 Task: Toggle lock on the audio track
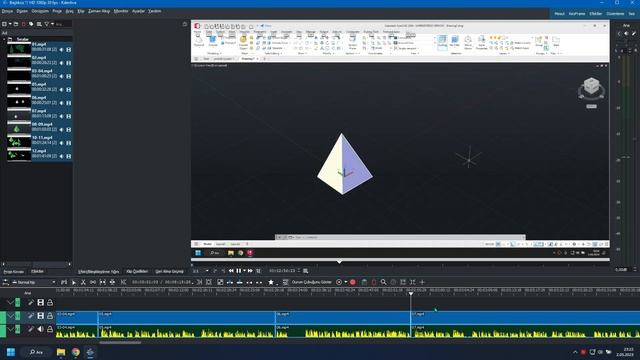pos(50,329)
